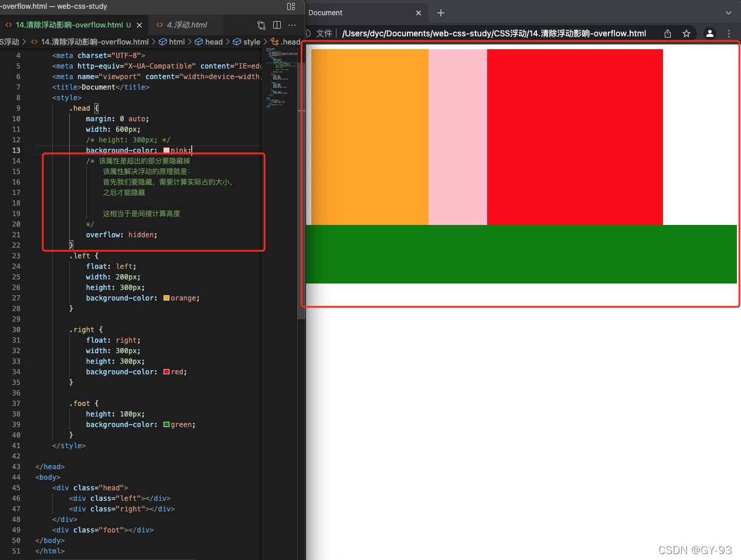Click the pink color swatch in code
Screen dimensions: 741x560
[x=166, y=151]
